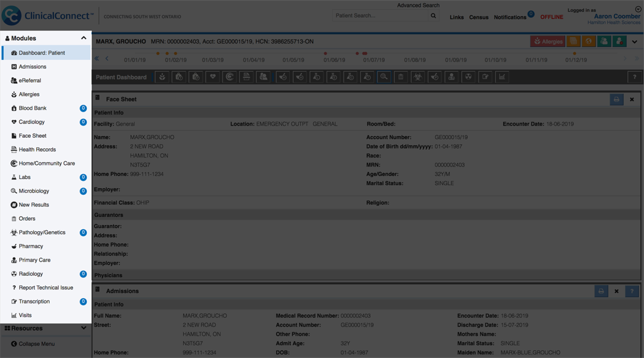Print the Admissions panel
The height and width of the screenshot is (358, 644).
point(601,291)
